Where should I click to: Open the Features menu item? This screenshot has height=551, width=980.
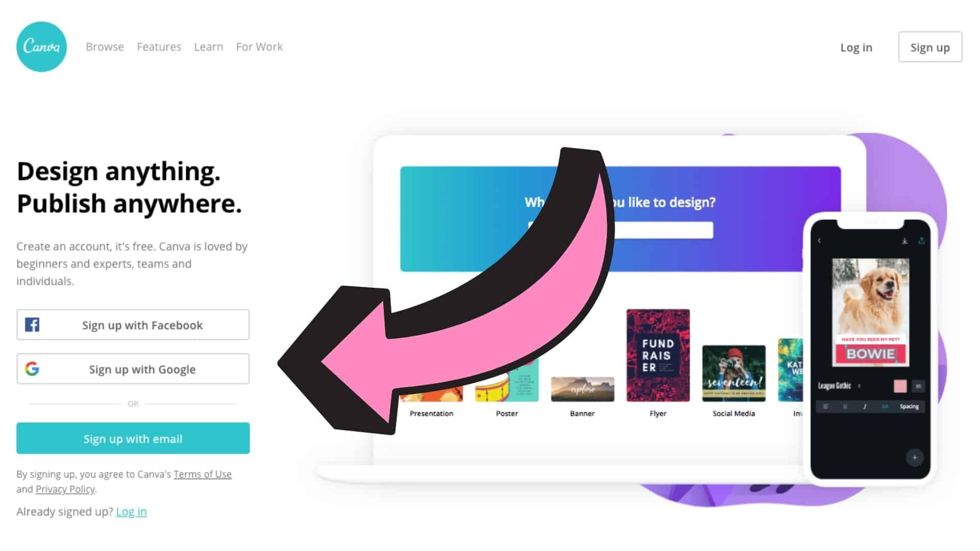[158, 46]
